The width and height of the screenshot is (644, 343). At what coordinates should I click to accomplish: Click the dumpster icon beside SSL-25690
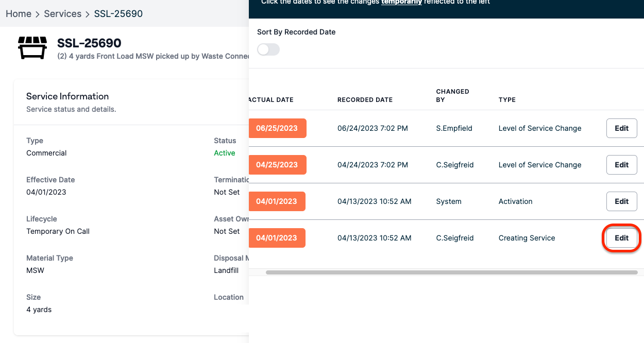click(32, 48)
